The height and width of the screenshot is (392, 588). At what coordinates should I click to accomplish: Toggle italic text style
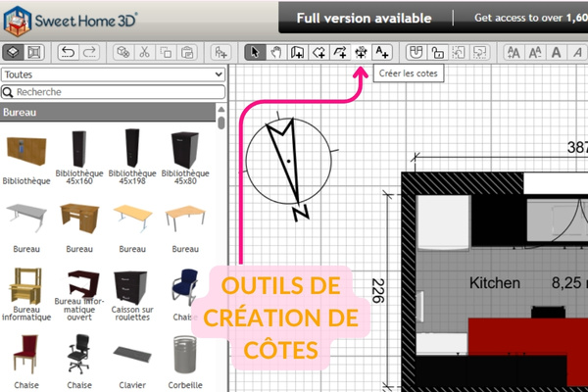(577, 52)
